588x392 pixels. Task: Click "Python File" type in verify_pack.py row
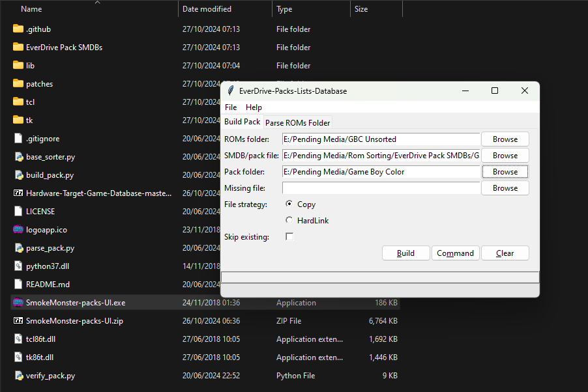[295, 376]
